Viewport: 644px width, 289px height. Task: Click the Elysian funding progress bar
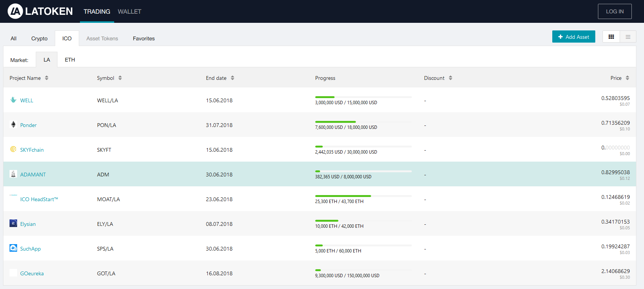(x=363, y=221)
